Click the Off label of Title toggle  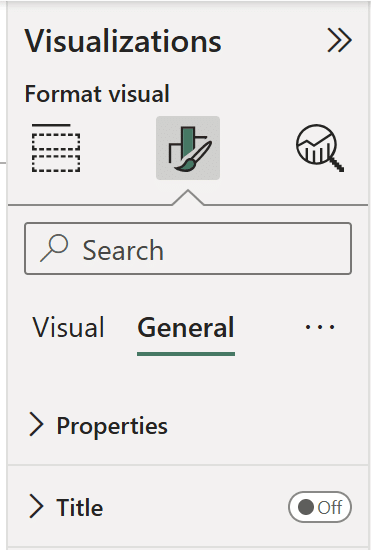(330, 508)
